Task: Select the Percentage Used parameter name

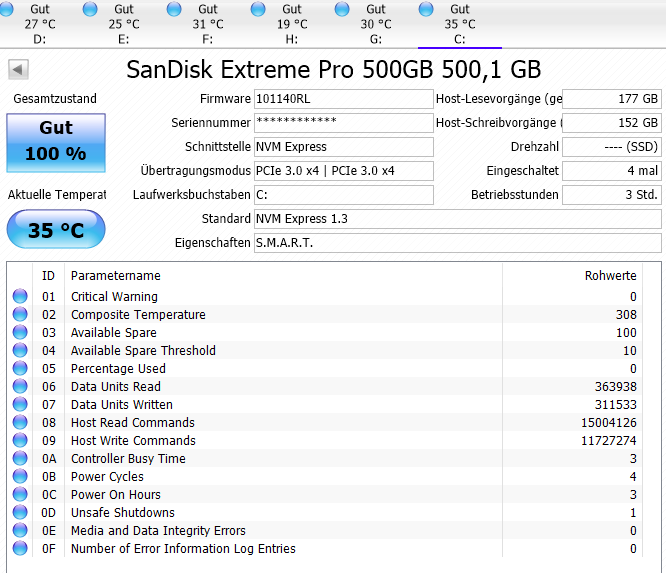Action: [118, 368]
